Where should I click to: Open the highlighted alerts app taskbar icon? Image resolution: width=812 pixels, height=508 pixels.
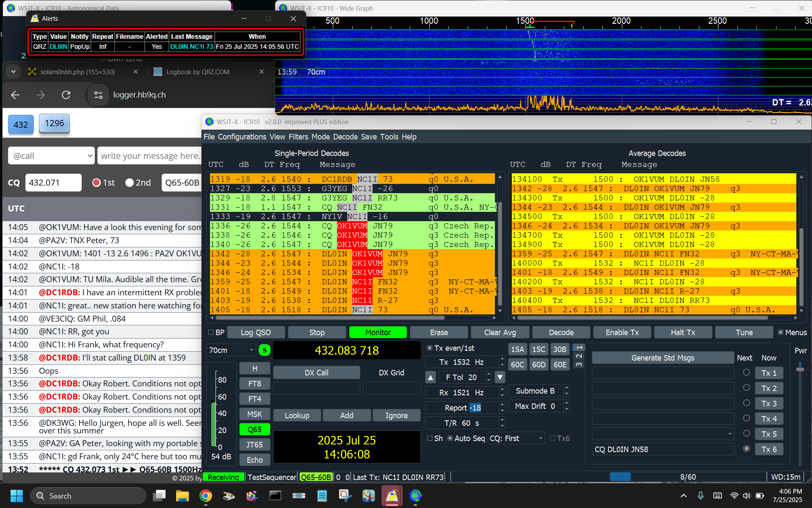(x=392, y=496)
